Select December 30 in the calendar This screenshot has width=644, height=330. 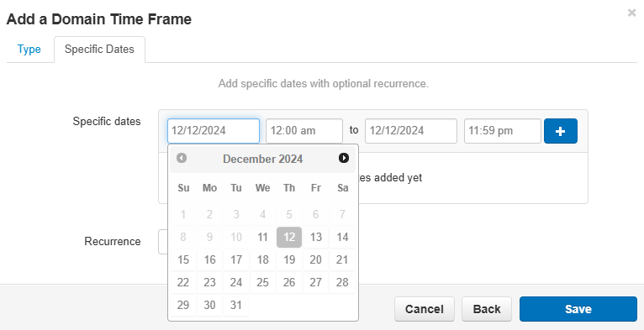210,305
